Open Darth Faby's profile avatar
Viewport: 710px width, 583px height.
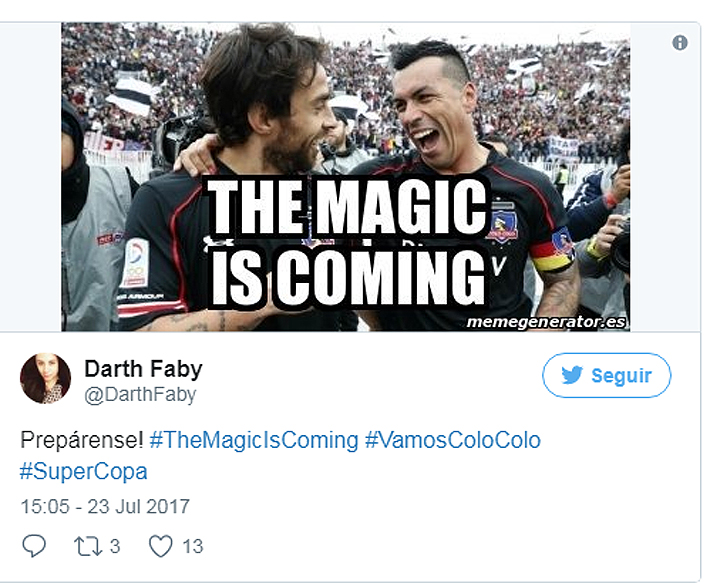[45, 378]
